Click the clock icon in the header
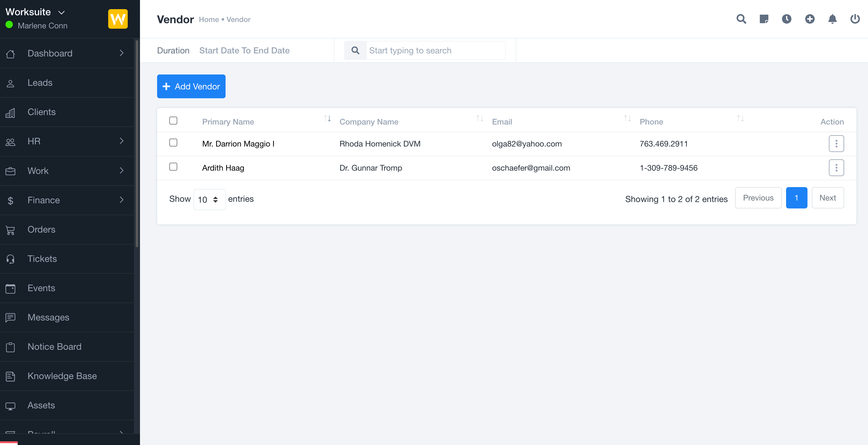Viewport: 868px width, 445px height. click(787, 19)
